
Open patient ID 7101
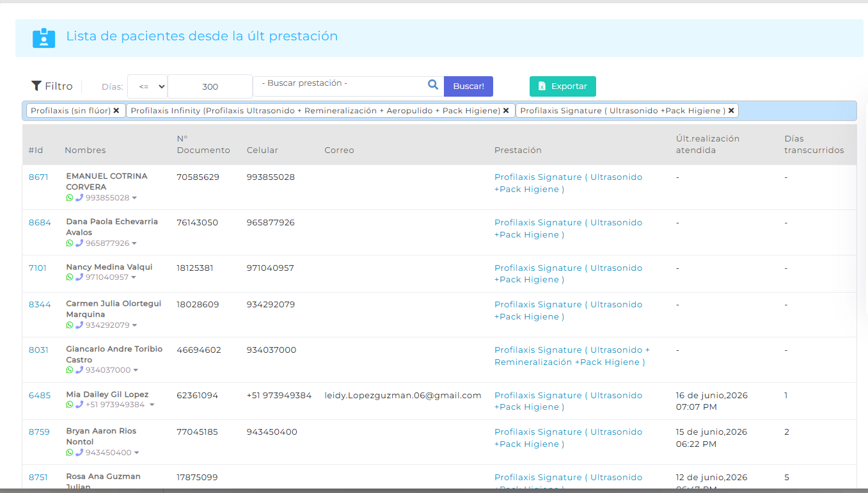pyautogui.click(x=38, y=268)
